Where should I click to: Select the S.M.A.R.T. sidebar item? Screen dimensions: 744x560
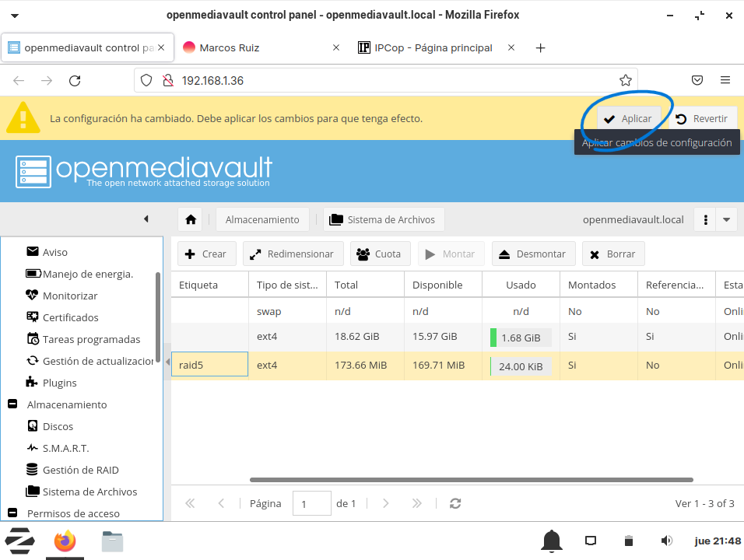coord(65,448)
